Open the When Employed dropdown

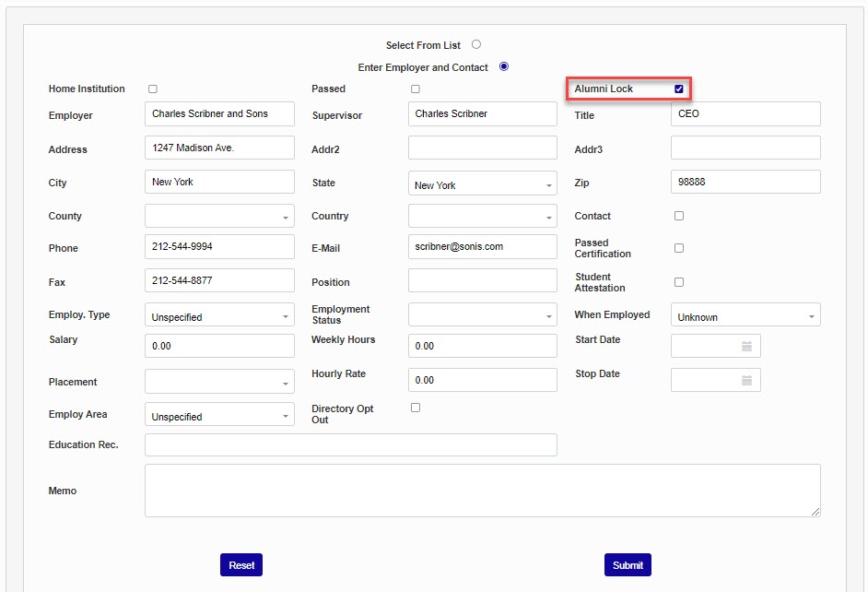pyautogui.click(x=745, y=315)
